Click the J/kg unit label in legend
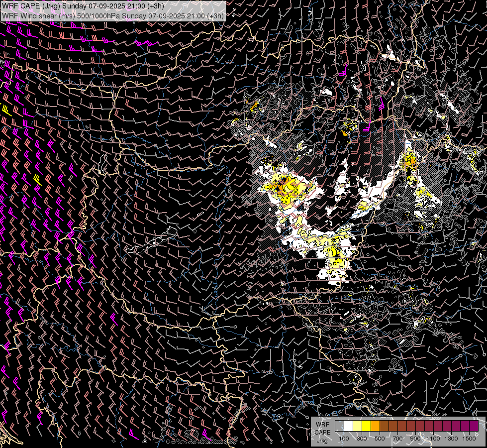The image size is (487, 448). click(x=322, y=441)
